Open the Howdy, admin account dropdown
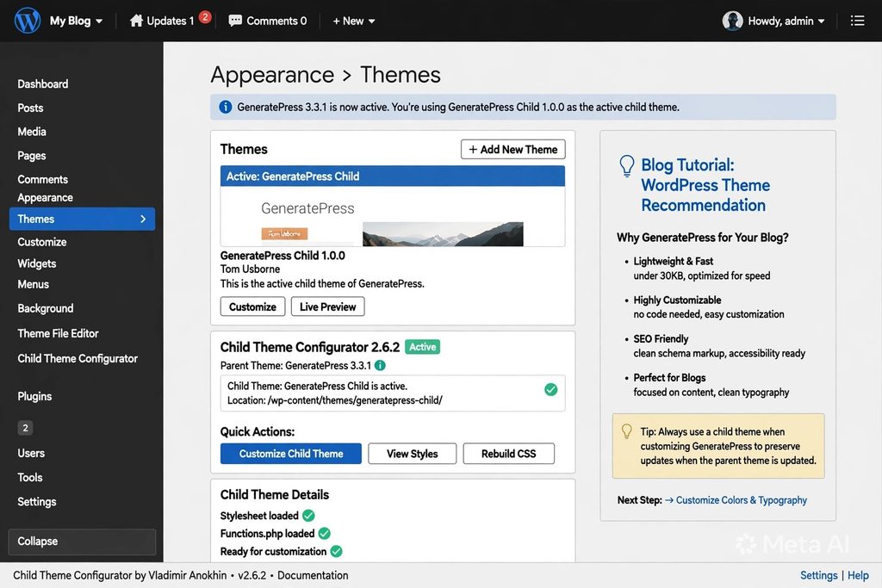 tap(786, 21)
